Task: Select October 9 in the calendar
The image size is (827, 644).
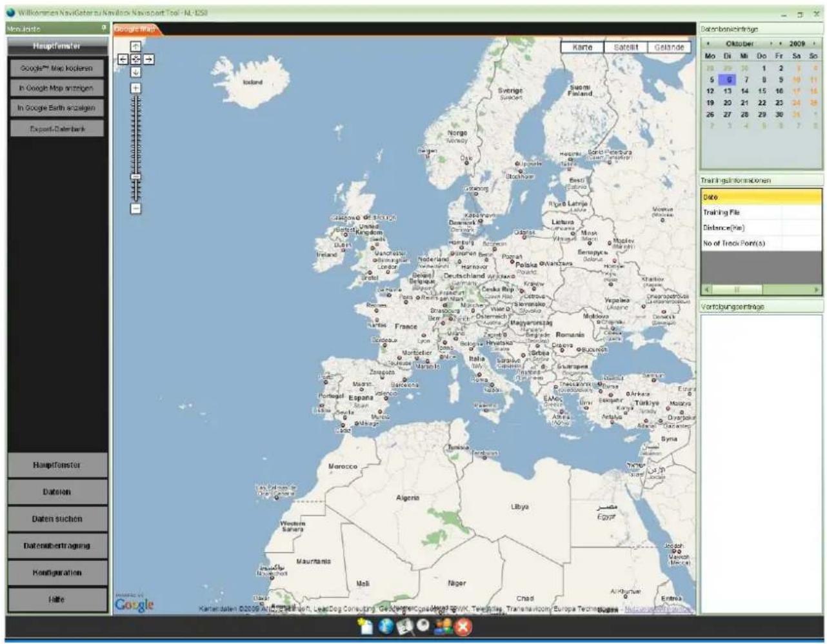Action: [780, 80]
